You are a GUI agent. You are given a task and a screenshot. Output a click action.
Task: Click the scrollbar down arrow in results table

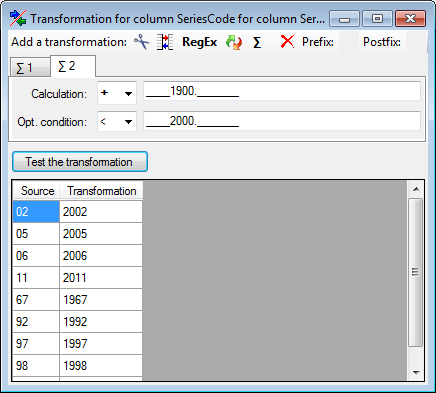[x=416, y=372]
